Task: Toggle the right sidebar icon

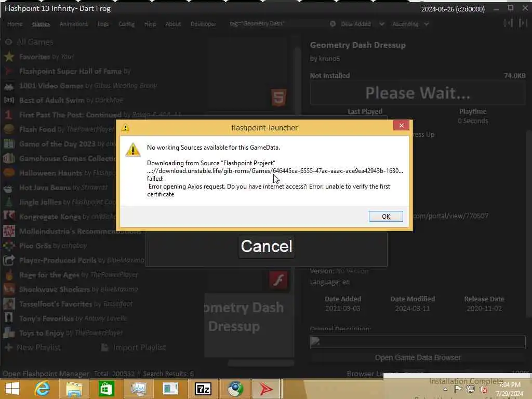Action: click(523, 23)
